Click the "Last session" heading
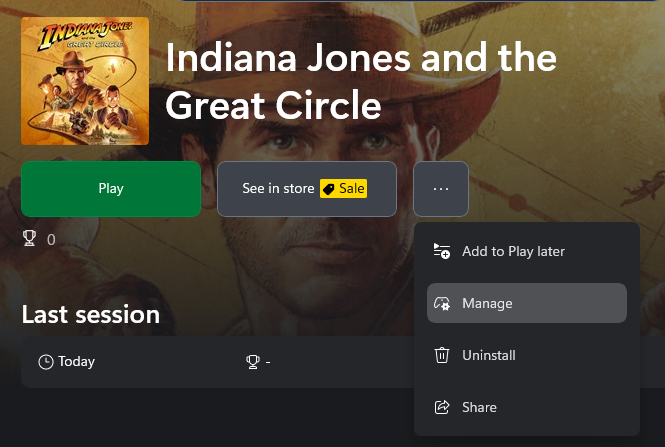Viewport: 665px width, 447px height. pos(91,314)
